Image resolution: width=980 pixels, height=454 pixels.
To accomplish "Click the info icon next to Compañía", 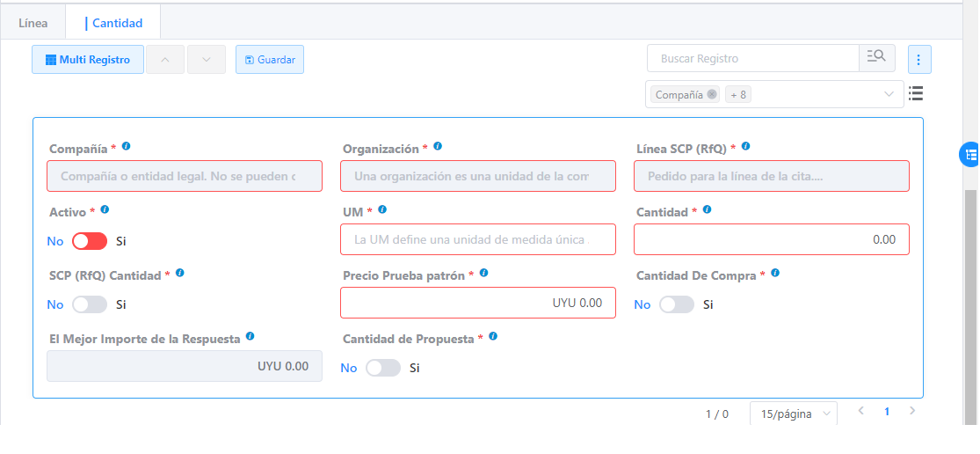I will [127, 147].
